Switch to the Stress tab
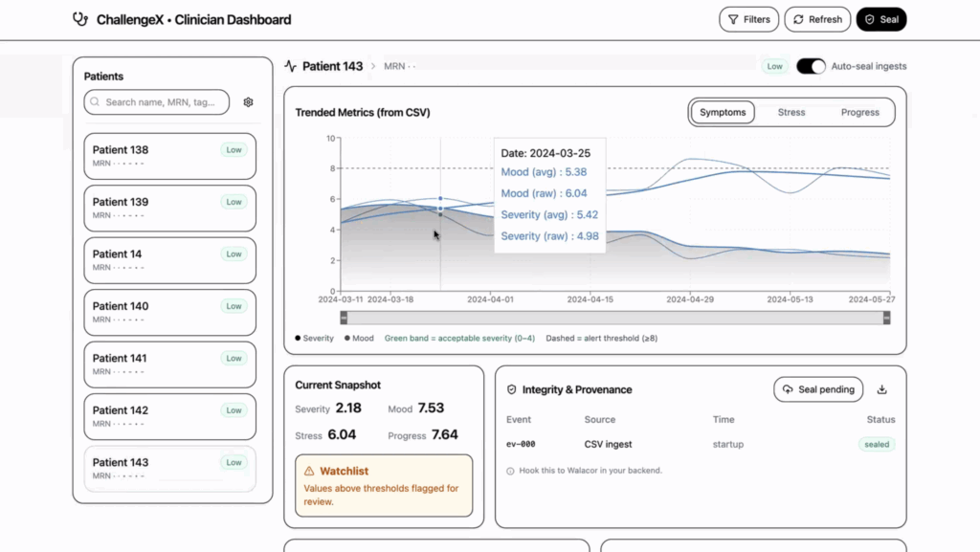Viewport: 980px width, 552px height. [791, 112]
